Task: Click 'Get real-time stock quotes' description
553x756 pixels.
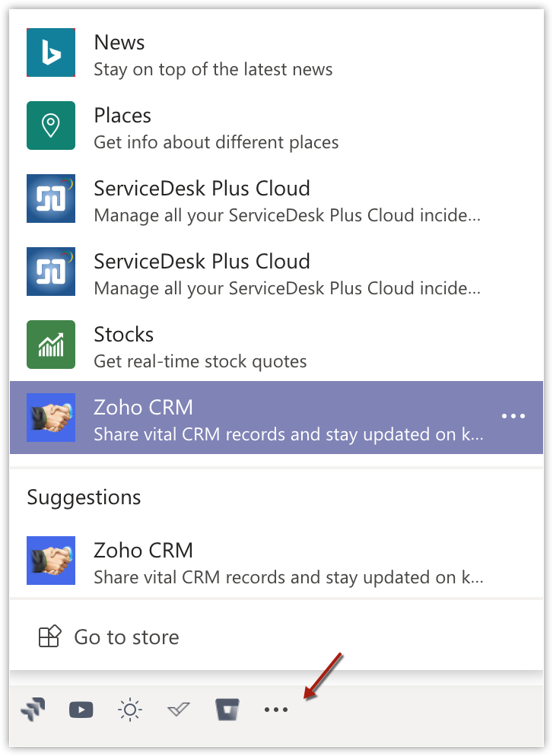Action: pyautogui.click(x=200, y=361)
